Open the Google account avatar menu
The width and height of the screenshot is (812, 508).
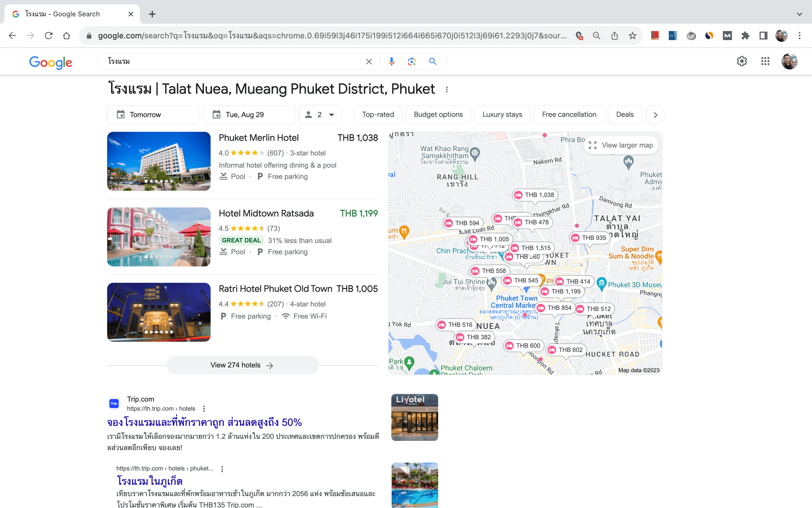789,61
